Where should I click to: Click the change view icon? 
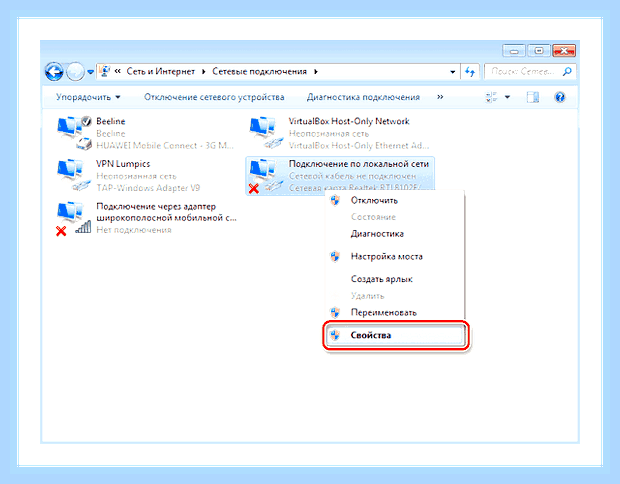(x=491, y=97)
